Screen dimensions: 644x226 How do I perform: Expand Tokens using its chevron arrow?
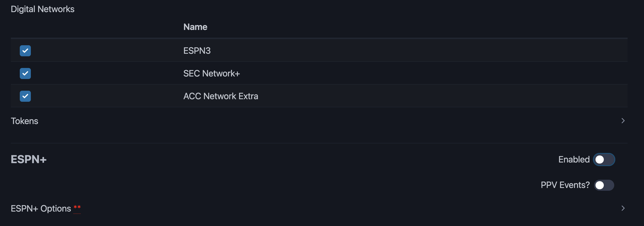click(x=623, y=121)
